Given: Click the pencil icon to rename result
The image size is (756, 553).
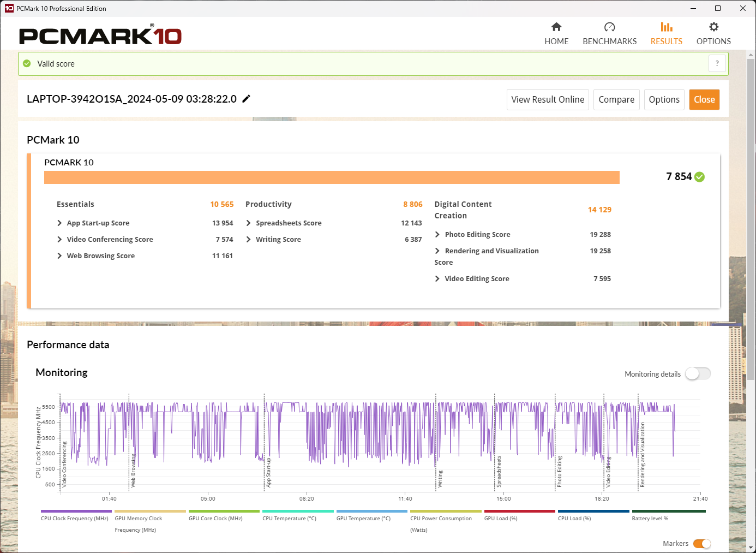Looking at the screenshot, I should click(247, 99).
